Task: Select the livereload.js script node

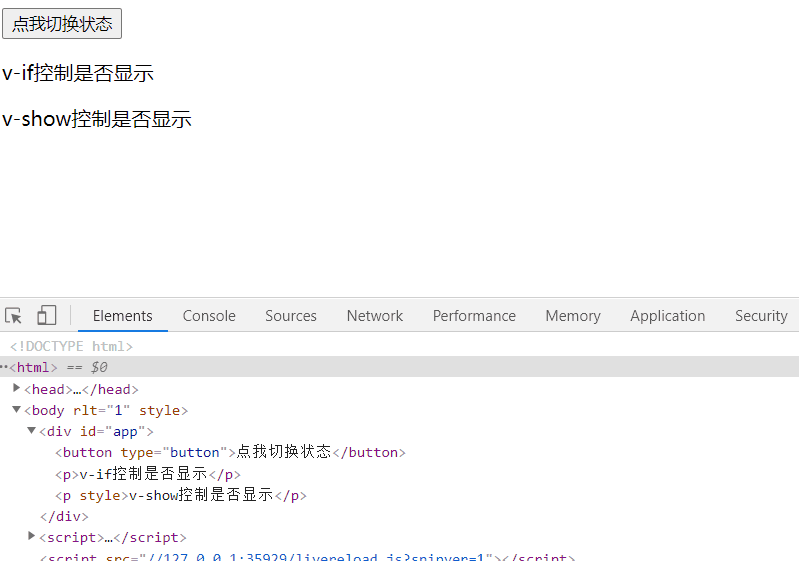Action: click(307, 557)
